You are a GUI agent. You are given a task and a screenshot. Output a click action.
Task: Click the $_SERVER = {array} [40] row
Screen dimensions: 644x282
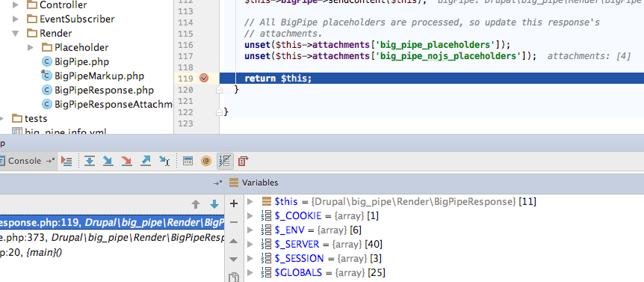point(329,244)
